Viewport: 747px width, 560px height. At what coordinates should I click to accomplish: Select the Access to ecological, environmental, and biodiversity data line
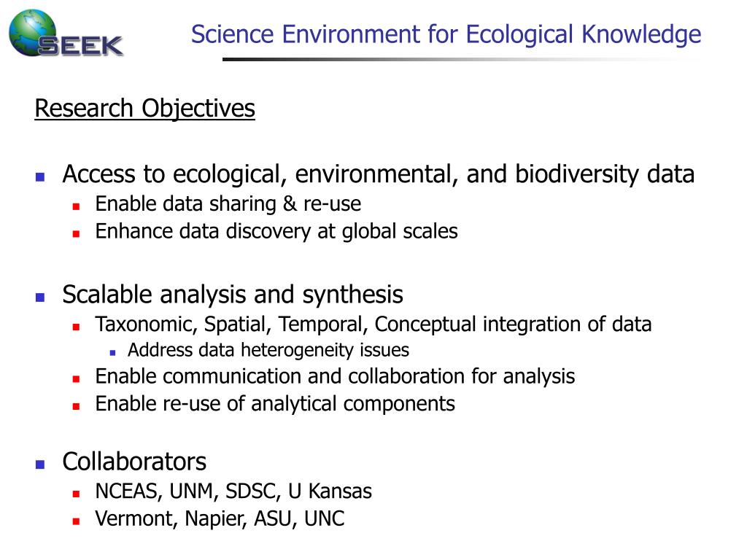click(379, 174)
